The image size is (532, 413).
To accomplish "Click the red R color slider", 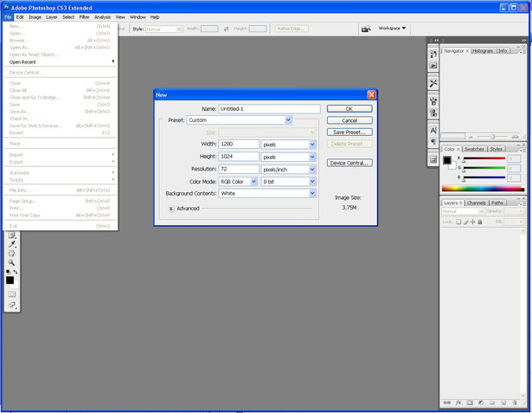I will 484,158.
